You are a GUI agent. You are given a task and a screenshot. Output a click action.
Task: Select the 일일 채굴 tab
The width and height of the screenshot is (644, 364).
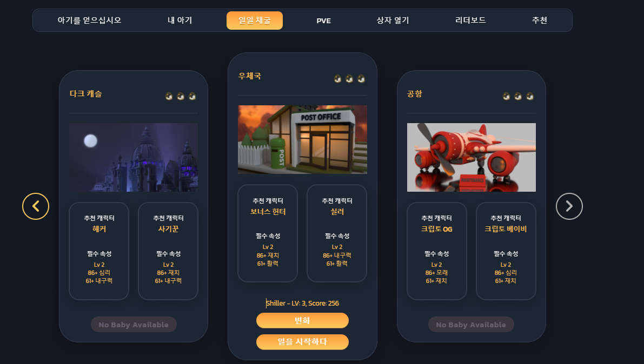click(x=255, y=21)
